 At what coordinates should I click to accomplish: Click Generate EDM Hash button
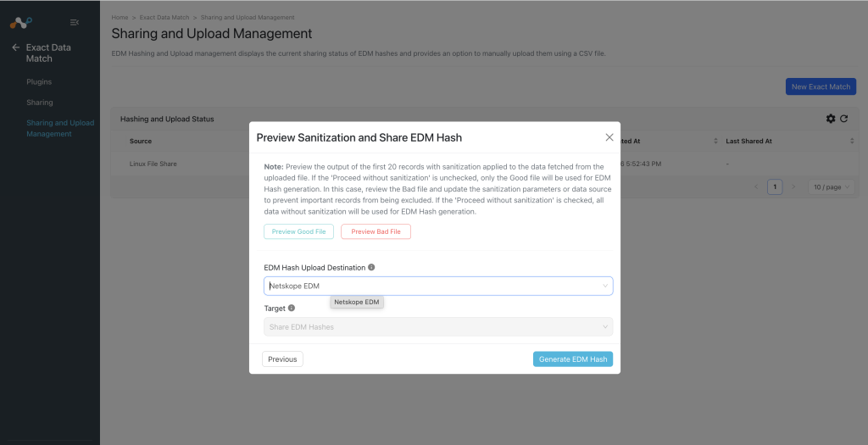click(x=573, y=359)
